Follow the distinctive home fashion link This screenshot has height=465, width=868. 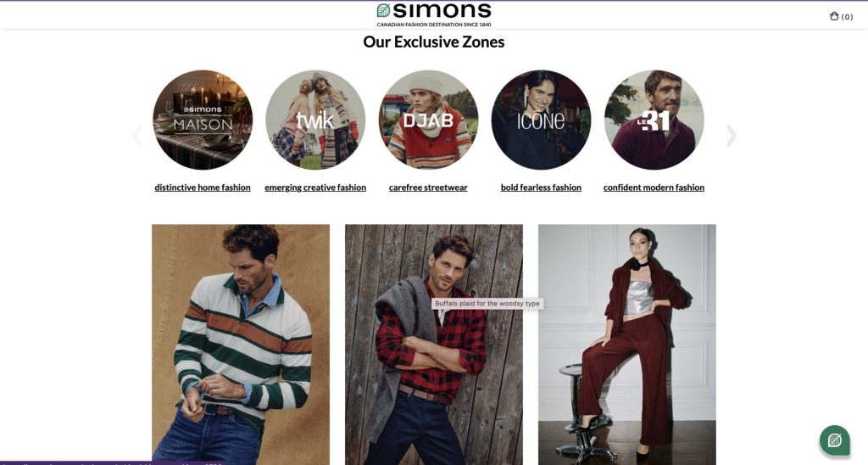(x=203, y=188)
